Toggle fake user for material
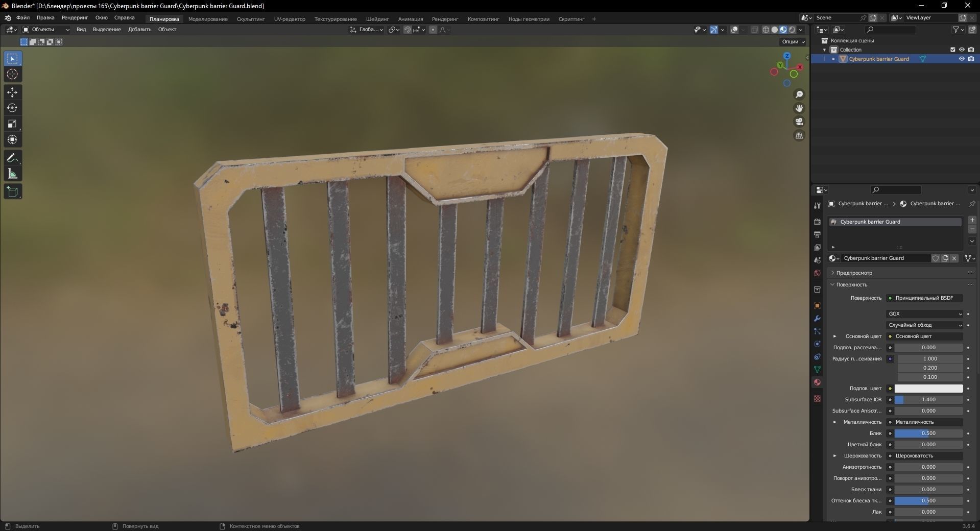 coord(936,258)
